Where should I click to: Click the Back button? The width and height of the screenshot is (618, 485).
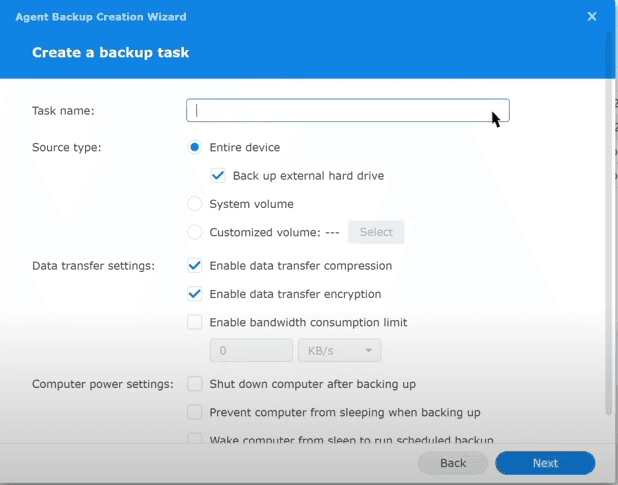(453, 463)
